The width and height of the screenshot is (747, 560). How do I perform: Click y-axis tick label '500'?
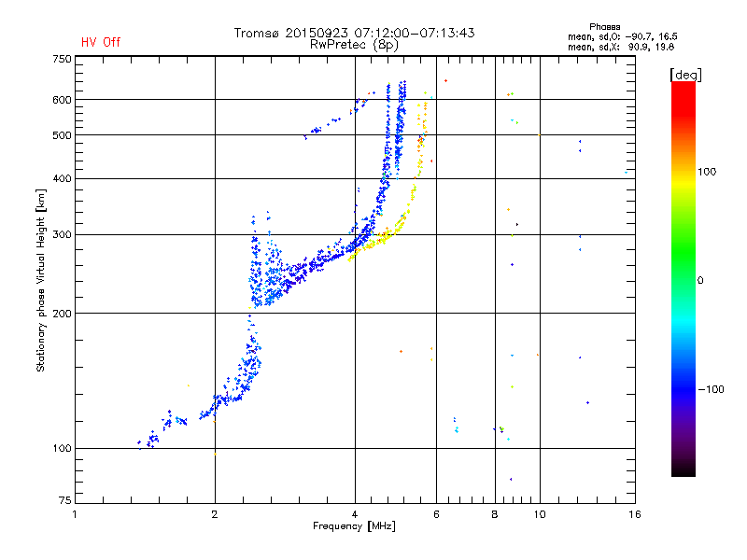[x=62, y=135]
